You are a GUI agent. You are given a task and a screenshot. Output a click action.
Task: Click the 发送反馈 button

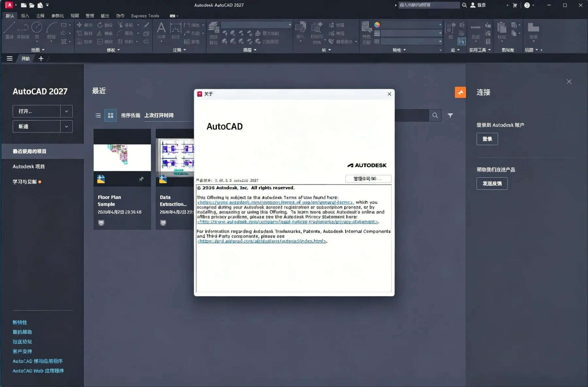click(492, 183)
